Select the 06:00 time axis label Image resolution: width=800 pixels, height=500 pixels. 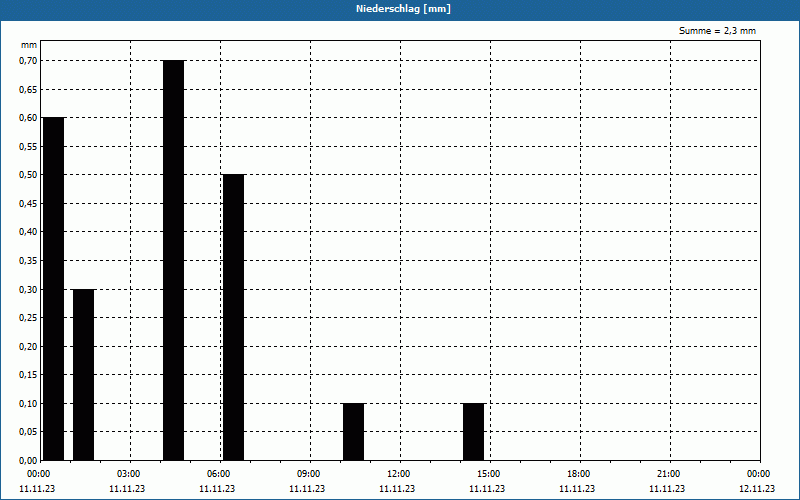218,474
